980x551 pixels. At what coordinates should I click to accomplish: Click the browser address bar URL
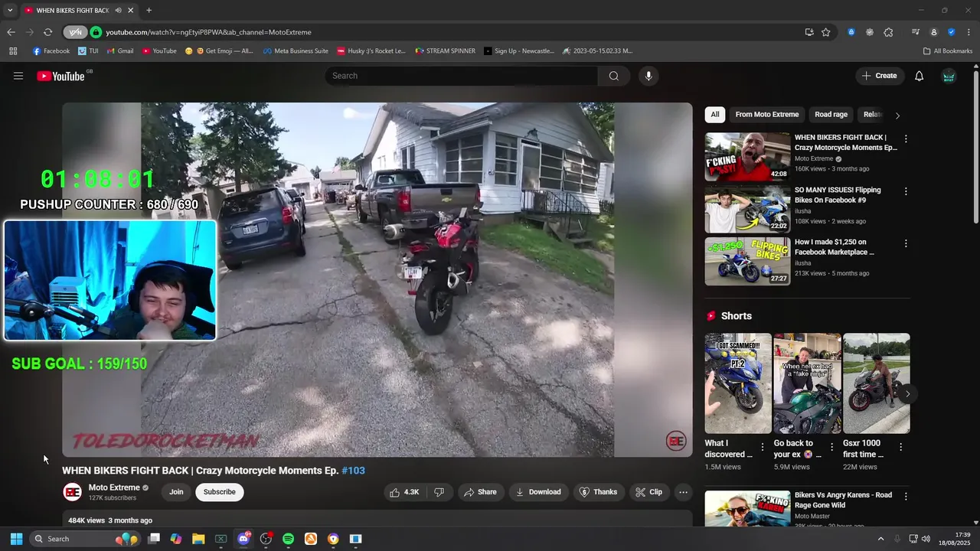[208, 32]
